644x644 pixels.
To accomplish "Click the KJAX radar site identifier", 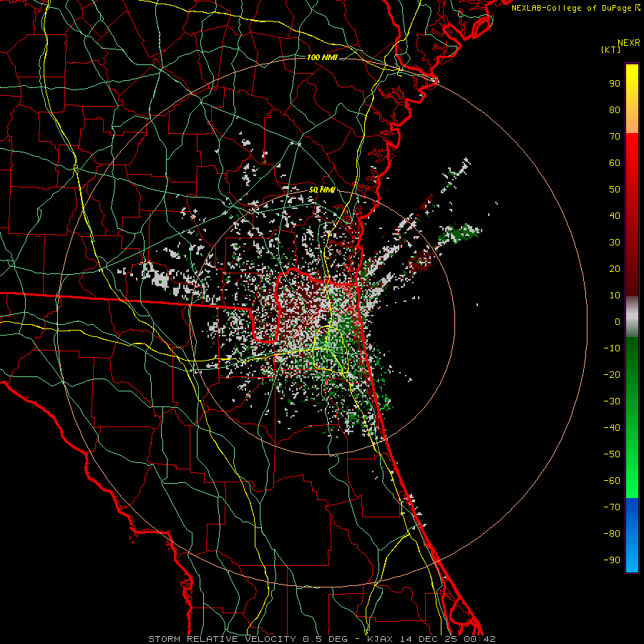I will (379, 639).
